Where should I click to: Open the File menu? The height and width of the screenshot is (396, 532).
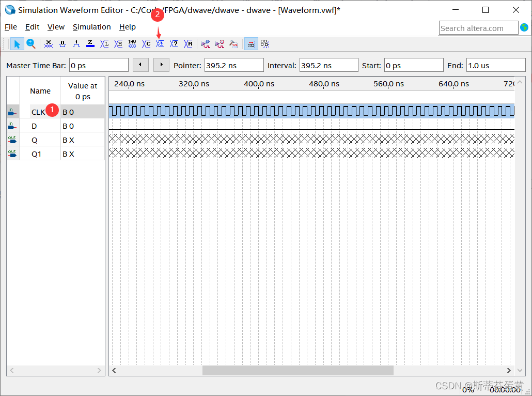tap(11, 27)
